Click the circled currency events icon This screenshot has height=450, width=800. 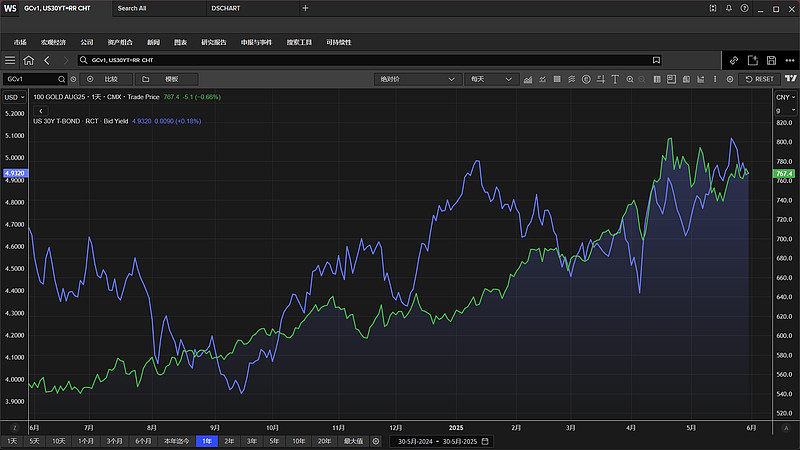(586, 79)
